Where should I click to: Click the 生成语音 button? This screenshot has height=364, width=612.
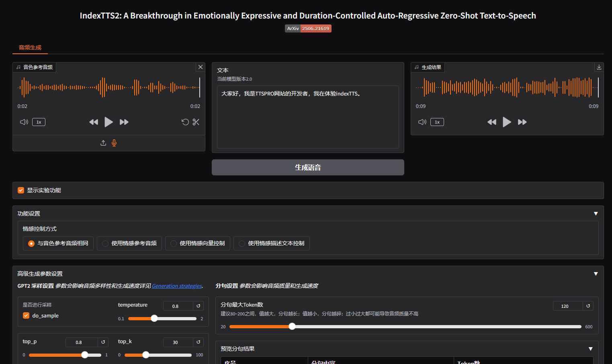[308, 167]
